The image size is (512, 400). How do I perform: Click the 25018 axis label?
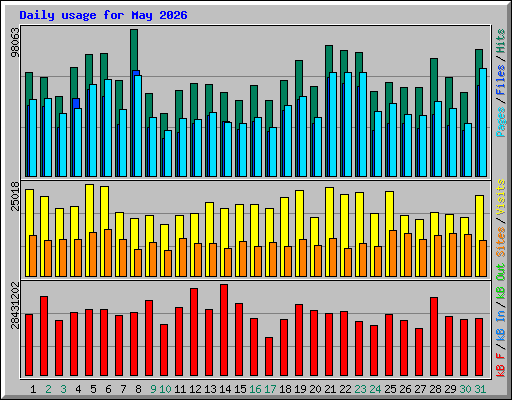pyautogui.click(x=15, y=196)
